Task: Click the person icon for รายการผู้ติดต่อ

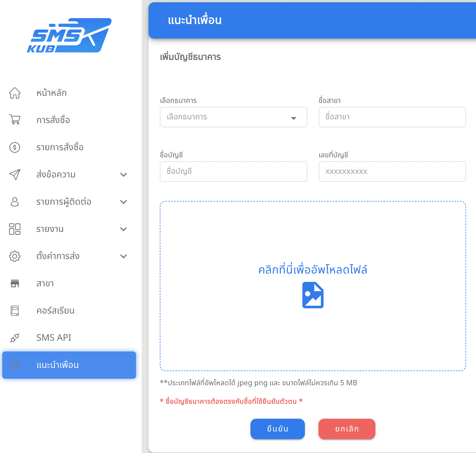Action: (15, 202)
